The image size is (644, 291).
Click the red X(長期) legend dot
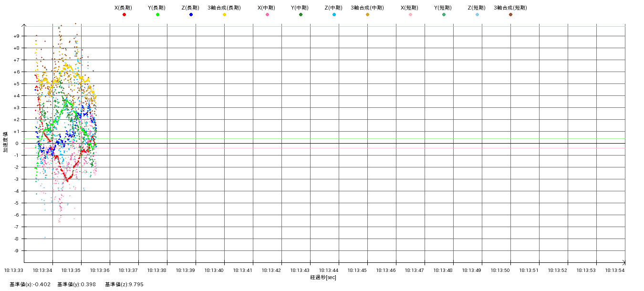[124, 15]
